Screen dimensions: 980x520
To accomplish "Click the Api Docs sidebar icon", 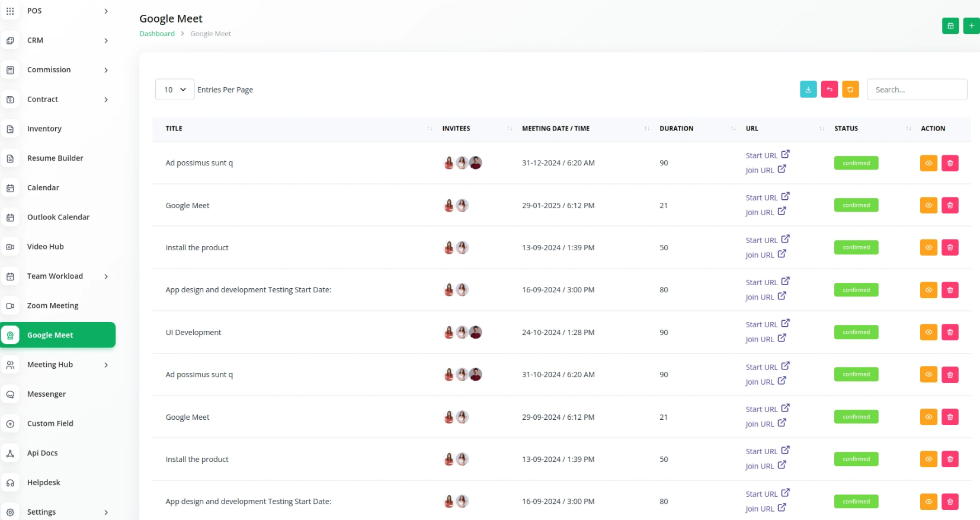I will coord(10,454).
